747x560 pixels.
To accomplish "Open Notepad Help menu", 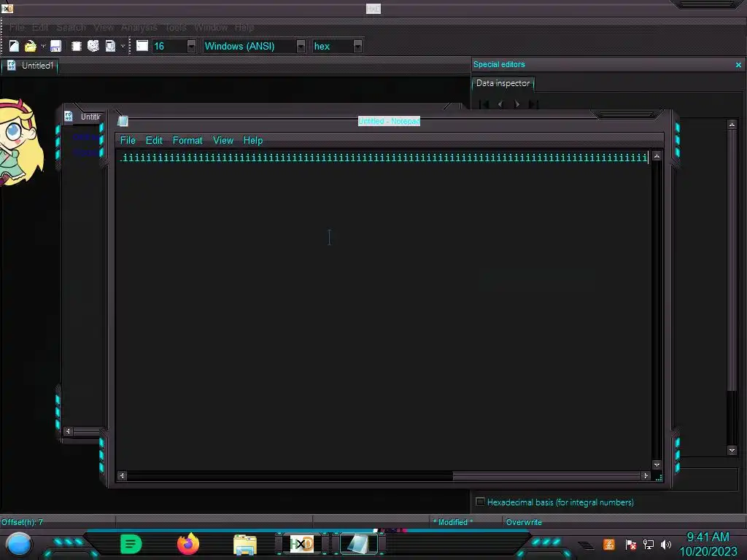I will click(x=253, y=141).
